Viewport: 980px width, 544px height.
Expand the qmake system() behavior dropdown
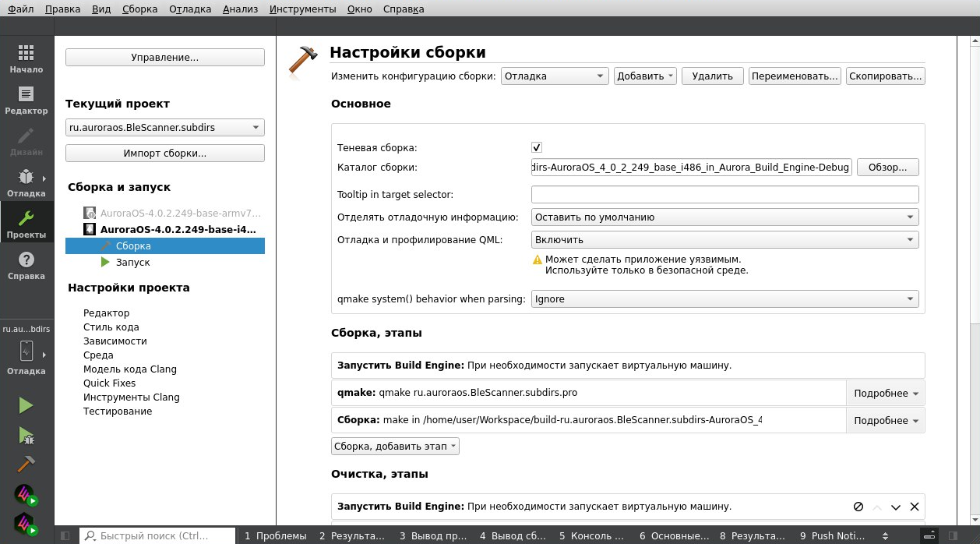pyautogui.click(x=724, y=299)
